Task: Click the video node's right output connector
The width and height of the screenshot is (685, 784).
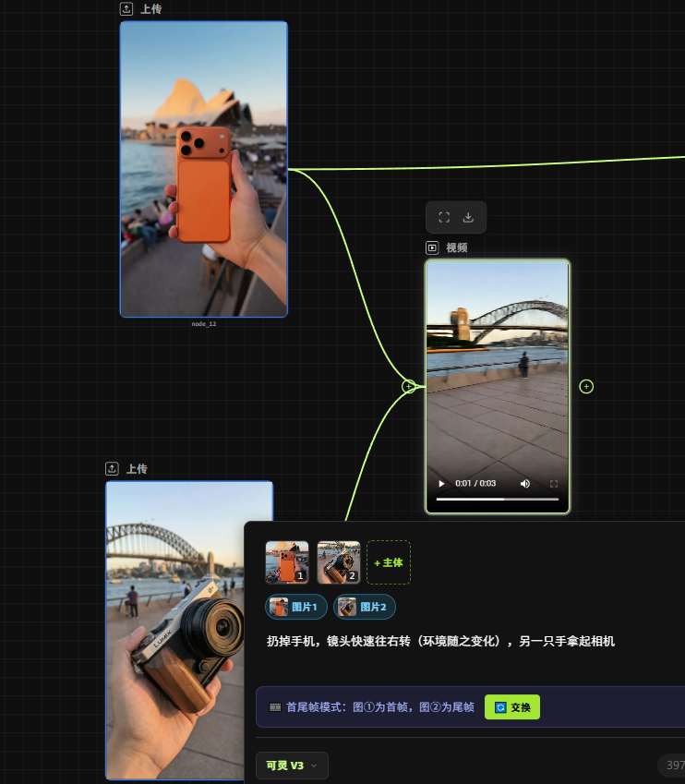Action: [x=586, y=386]
